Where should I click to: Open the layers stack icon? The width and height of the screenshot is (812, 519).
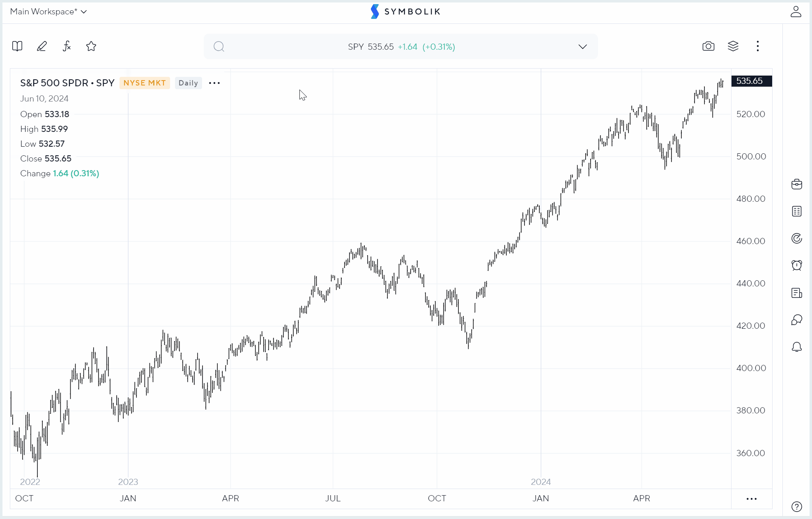[x=733, y=46]
